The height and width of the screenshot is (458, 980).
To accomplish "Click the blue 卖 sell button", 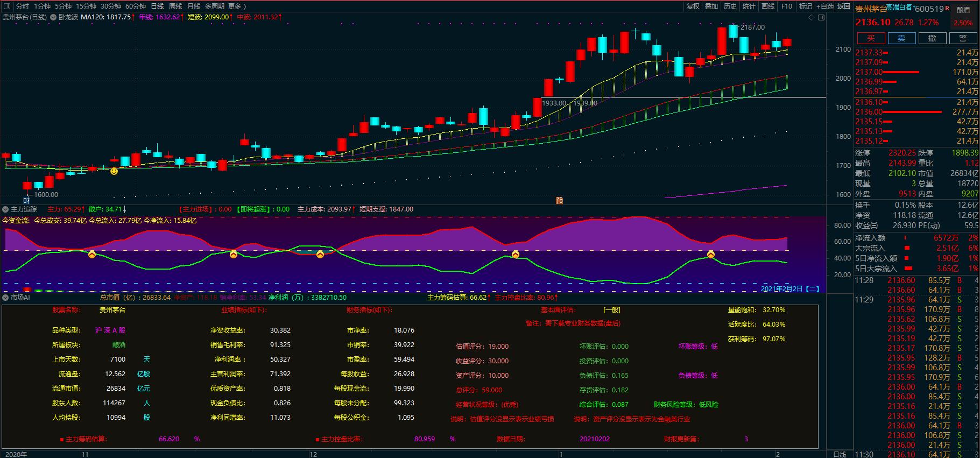I will click(901, 38).
